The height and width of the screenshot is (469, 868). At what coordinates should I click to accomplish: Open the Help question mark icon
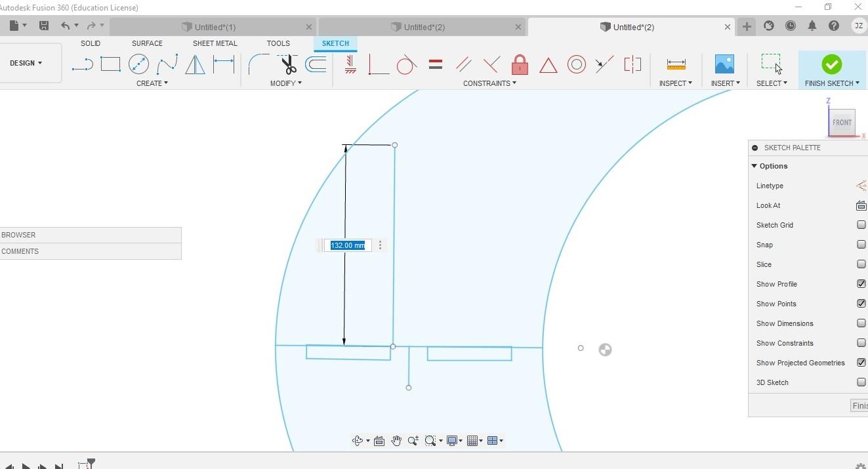click(834, 26)
